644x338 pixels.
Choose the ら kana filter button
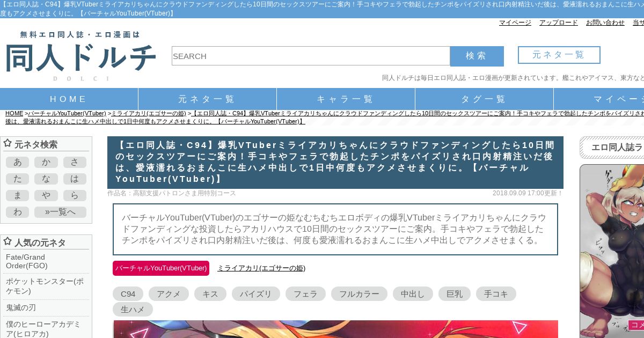75,196
